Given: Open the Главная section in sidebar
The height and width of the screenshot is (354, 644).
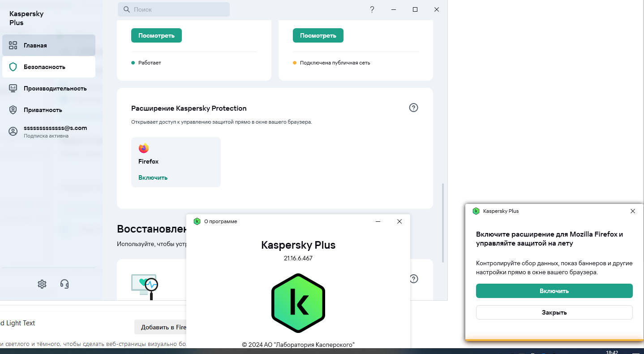Looking at the screenshot, I should pos(48,45).
